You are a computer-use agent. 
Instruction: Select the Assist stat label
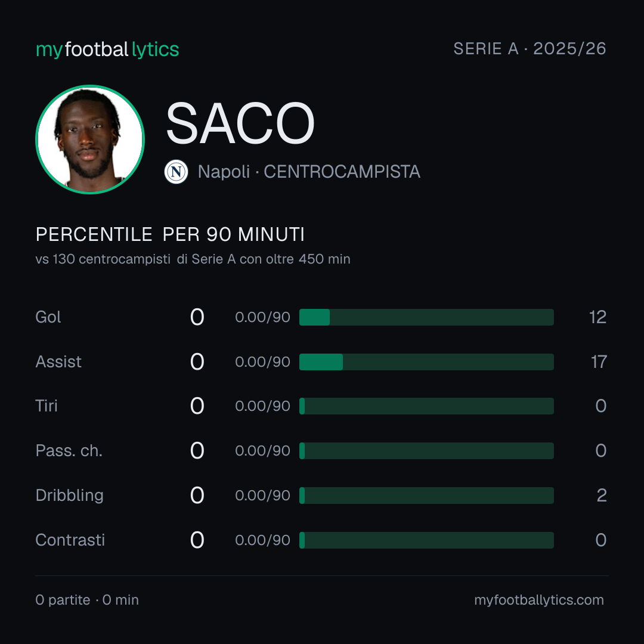[x=58, y=362]
